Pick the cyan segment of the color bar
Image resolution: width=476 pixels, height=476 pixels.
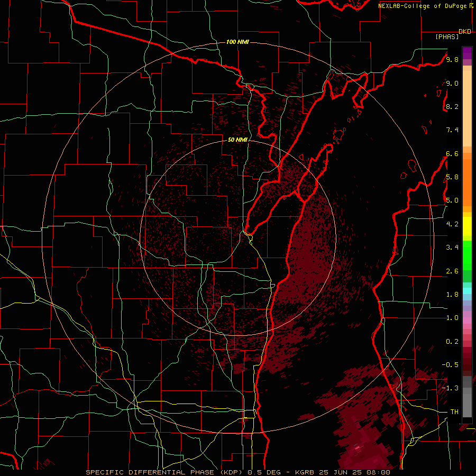click(x=467, y=291)
